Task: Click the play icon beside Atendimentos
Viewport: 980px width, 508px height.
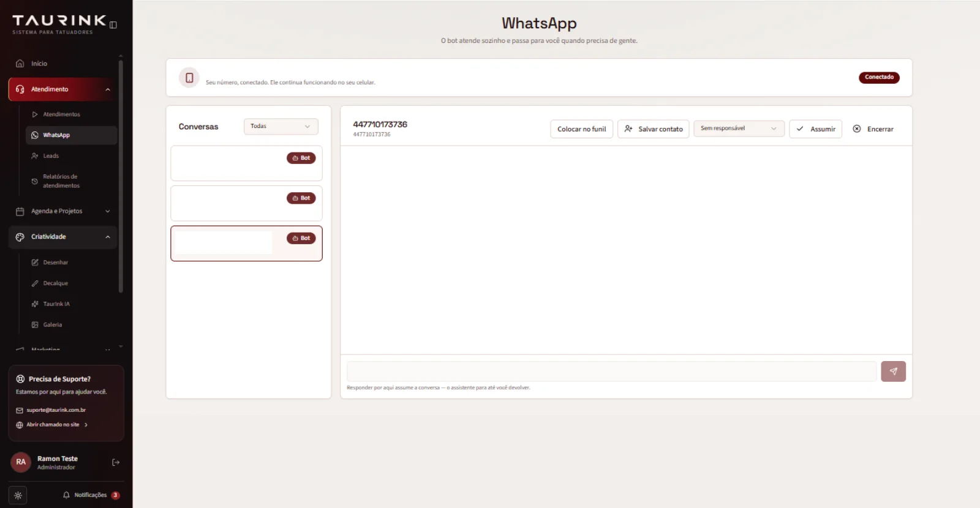Action: pos(35,114)
